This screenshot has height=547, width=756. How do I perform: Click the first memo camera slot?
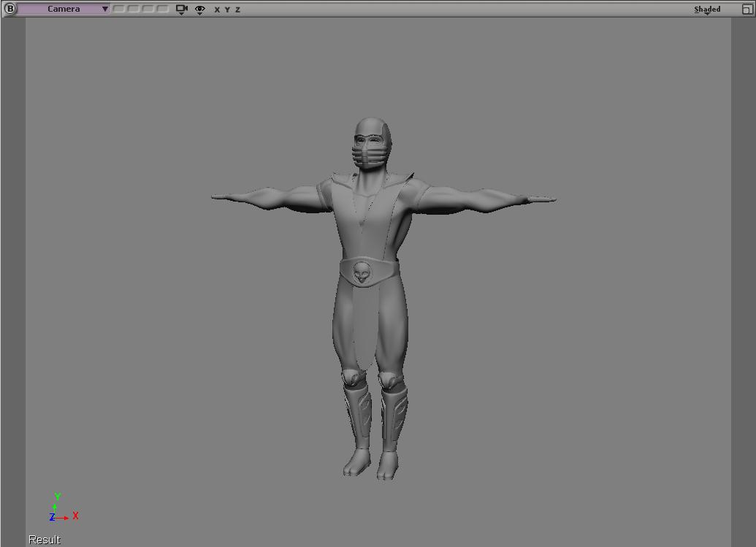(x=118, y=9)
